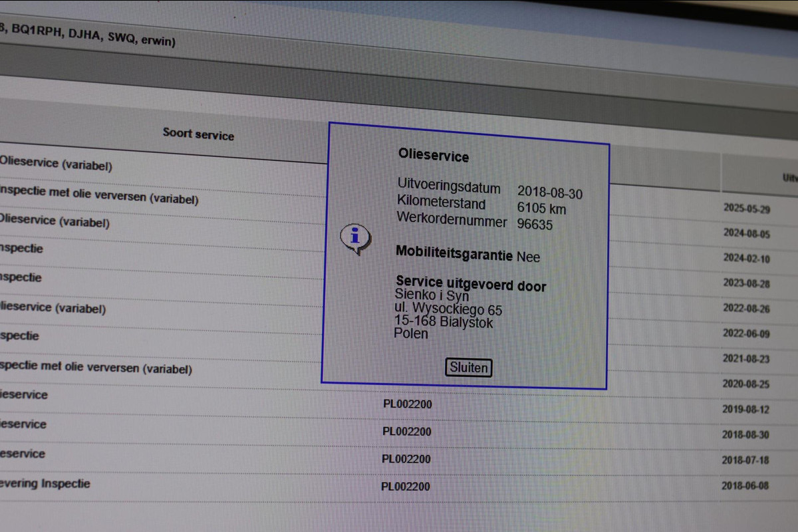798x532 pixels.
Task: Click the Soort service column header
Action: click(x=198, y=134)
